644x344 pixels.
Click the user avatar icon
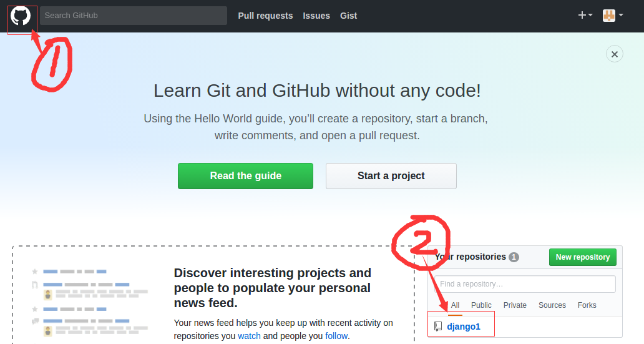608,16
